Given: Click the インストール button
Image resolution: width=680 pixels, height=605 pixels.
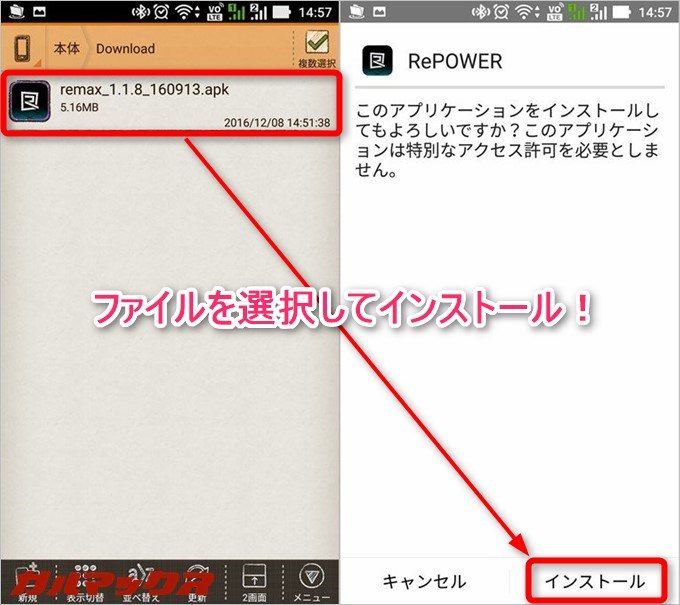Looking at the screenshot, I should [595, 581].
